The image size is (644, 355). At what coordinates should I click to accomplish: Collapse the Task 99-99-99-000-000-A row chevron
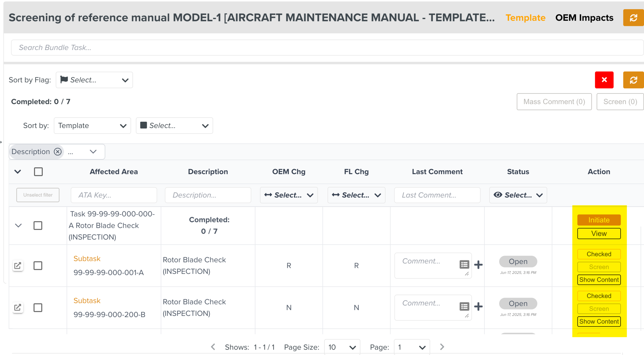[18, 226]
